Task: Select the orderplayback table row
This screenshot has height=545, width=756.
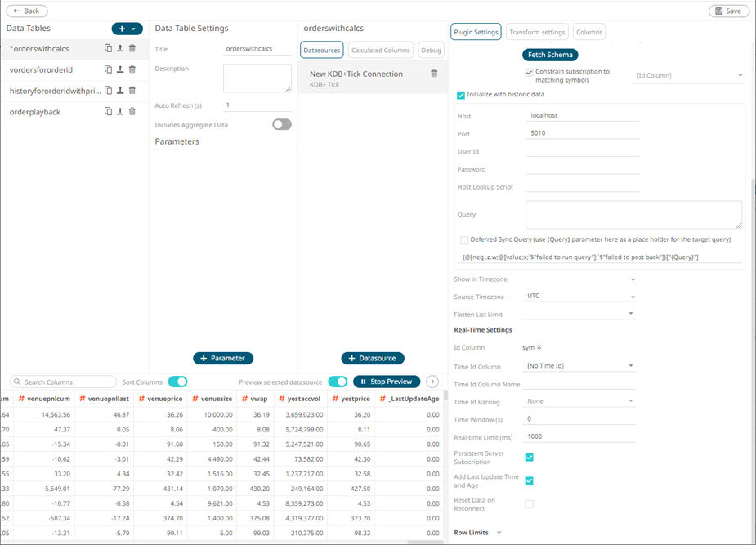Action: 74,112
